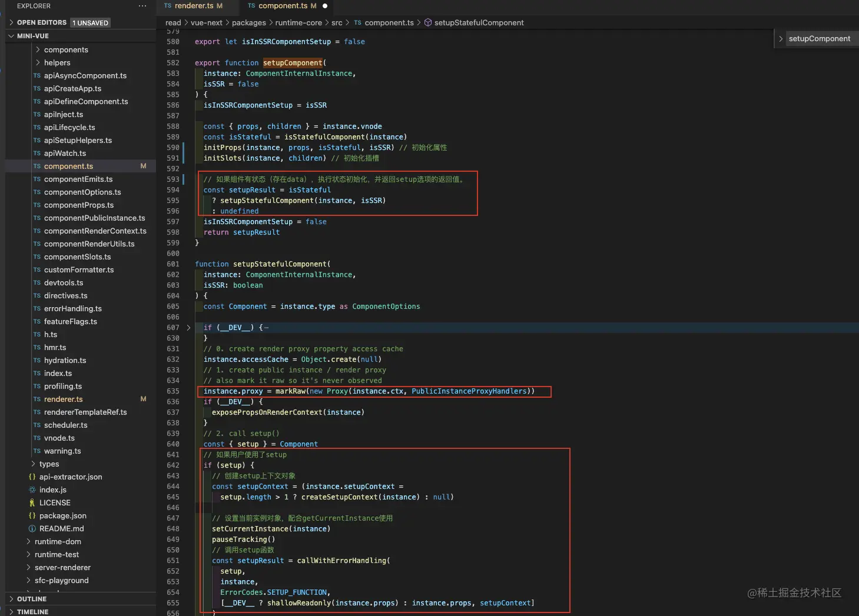Image resolution: width=859 pixels, height=616 pixels.
Task: Open apiLifecycle.ts file
Action: pos(69,128)
